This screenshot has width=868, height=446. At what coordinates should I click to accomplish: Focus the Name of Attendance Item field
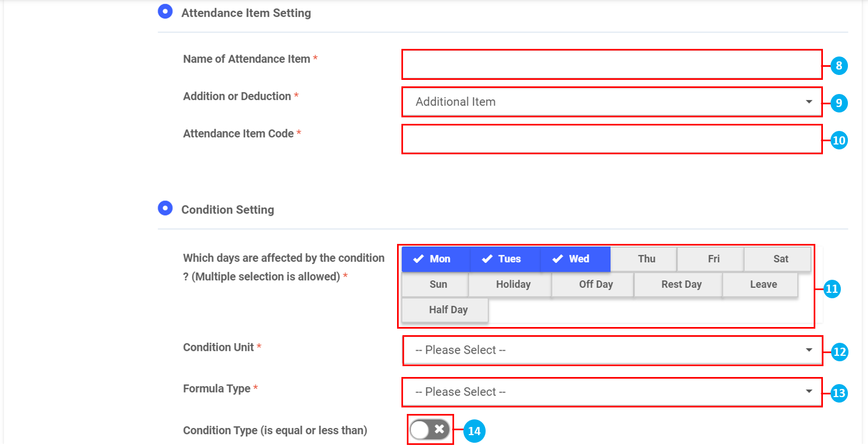(612, 65)
